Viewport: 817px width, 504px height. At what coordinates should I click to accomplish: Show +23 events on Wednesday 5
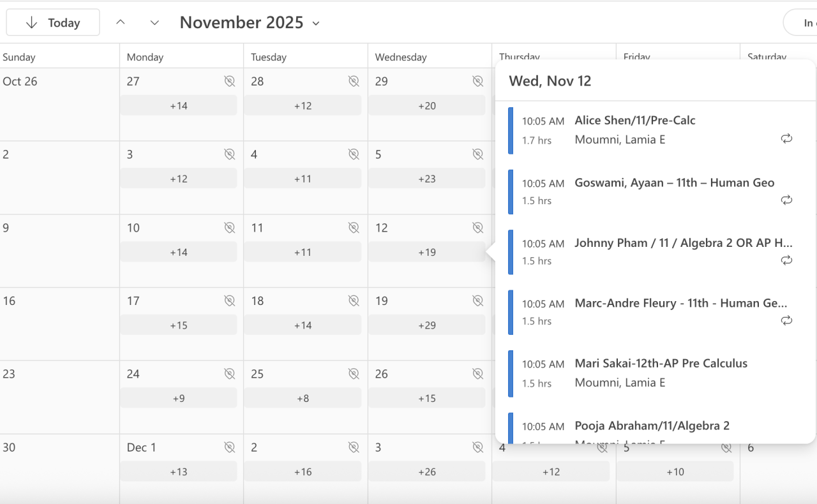click(x=426, y=179)
